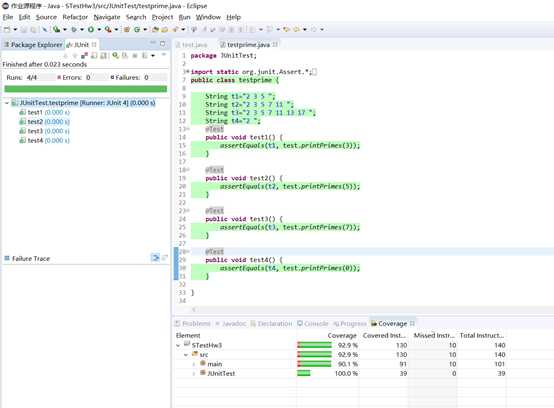
Task: Click the External Tools run icon
Action: 108,30
